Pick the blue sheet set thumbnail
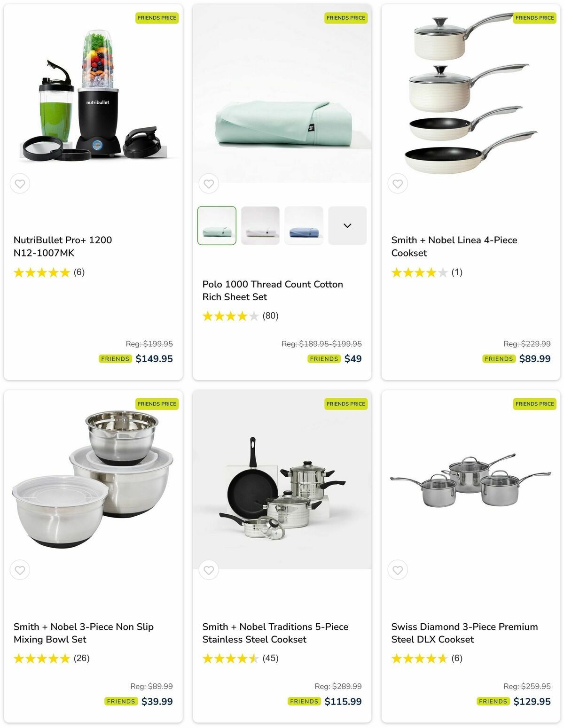The height and width of the screenshot is (728, 564). click(x=304, y=225)
